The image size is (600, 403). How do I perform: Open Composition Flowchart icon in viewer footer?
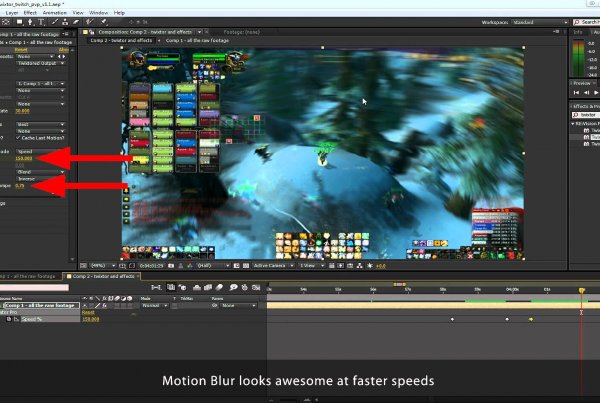point(360,266)
